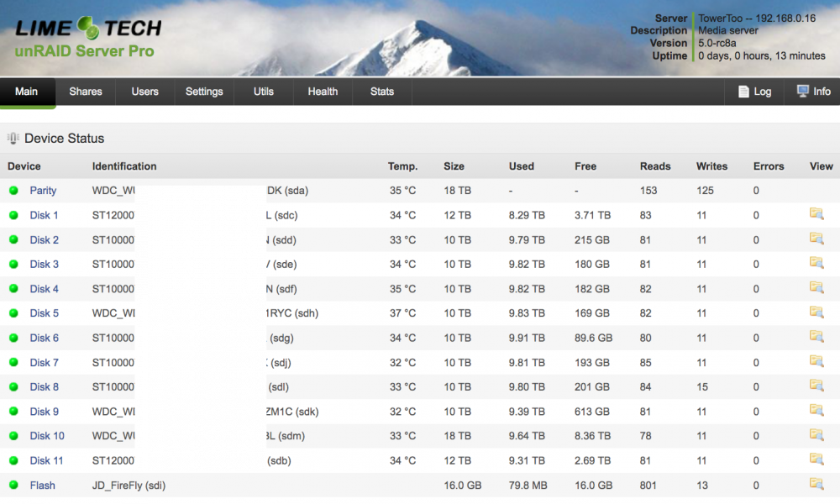Click the green status ball for Flash

pos(14,486)
